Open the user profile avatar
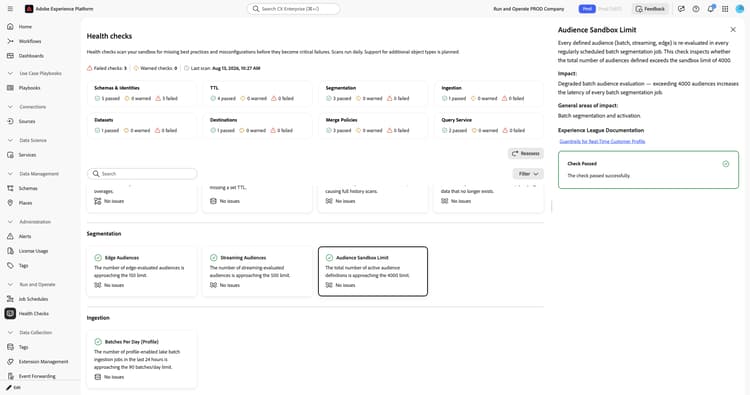Screen dimensions: 750x395 click(739, 9)
